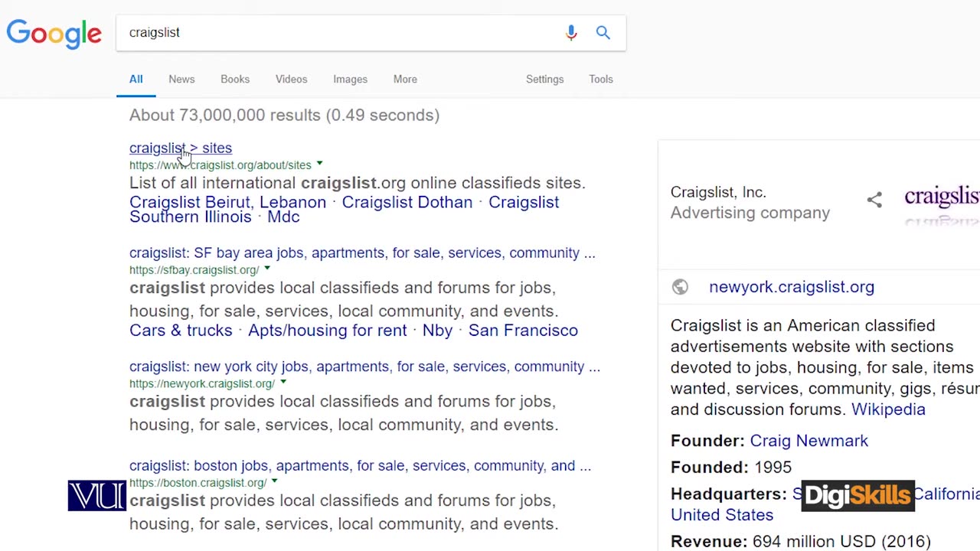
Task: Click the https://newyork.craigslist.org/ URL text
Action: coord(202,383)
